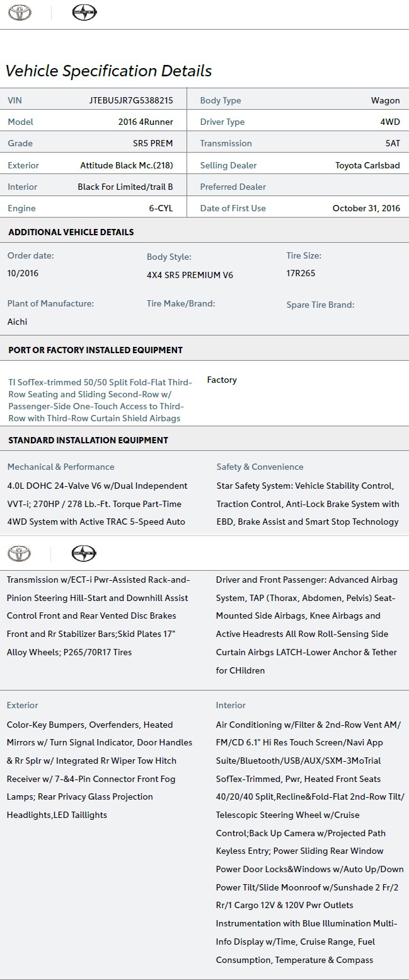Click the Headlights,LED Taillights line
The width and height of the screenshot is (409, 980).
[x=57, y=815]
